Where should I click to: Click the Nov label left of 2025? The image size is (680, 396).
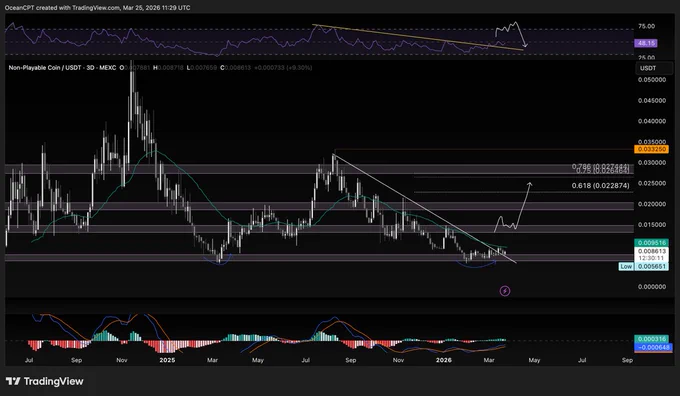click(122, 360)
